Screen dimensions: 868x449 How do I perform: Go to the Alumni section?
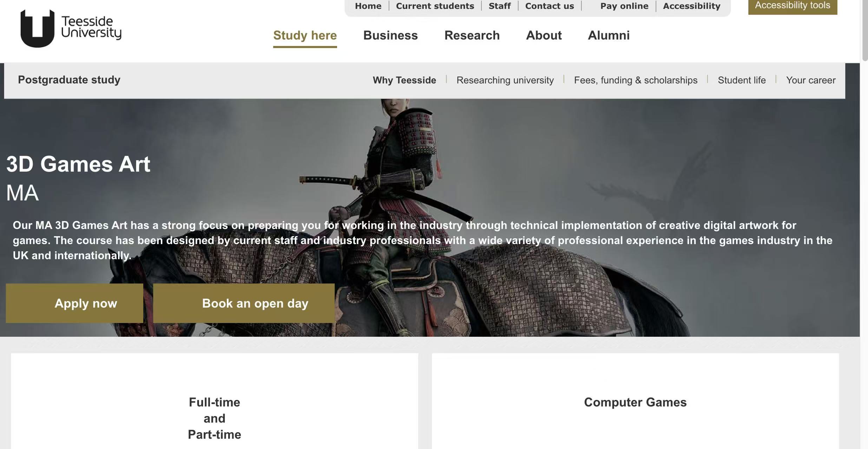[609, 35]
